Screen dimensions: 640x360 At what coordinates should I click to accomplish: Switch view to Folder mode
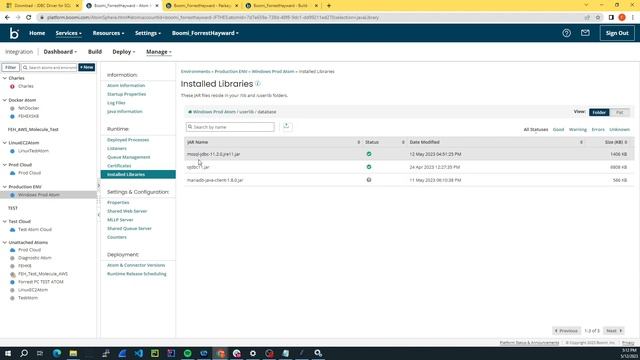[x=599, y=112]
